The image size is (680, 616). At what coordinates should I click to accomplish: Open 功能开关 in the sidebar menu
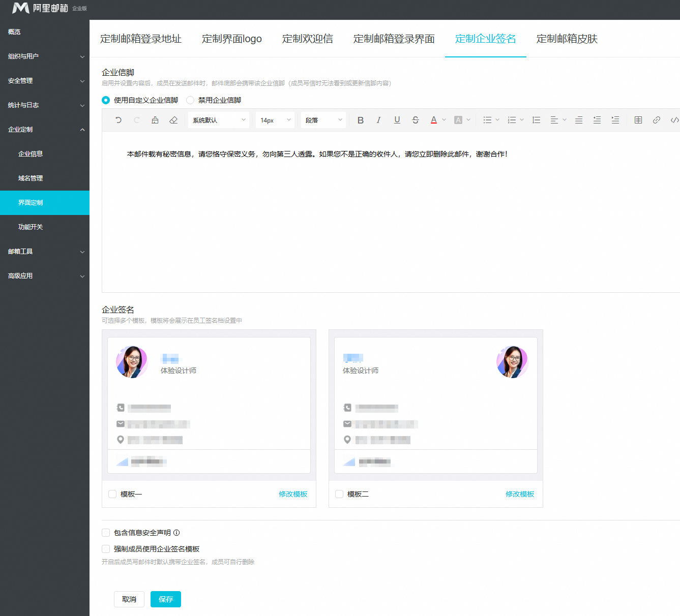pos(31,227)
